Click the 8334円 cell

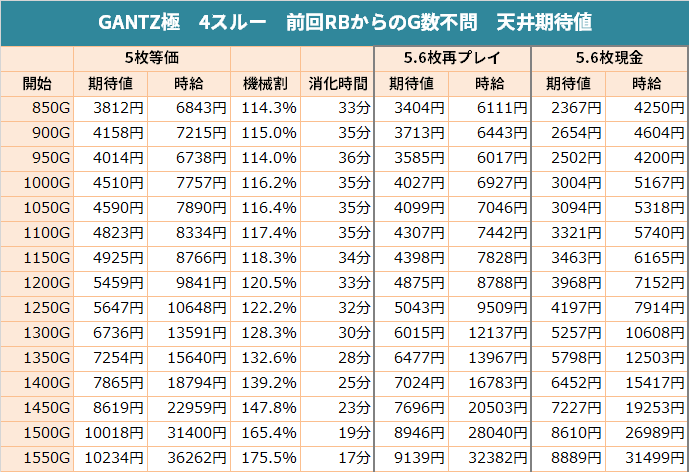tap(189, 233)
